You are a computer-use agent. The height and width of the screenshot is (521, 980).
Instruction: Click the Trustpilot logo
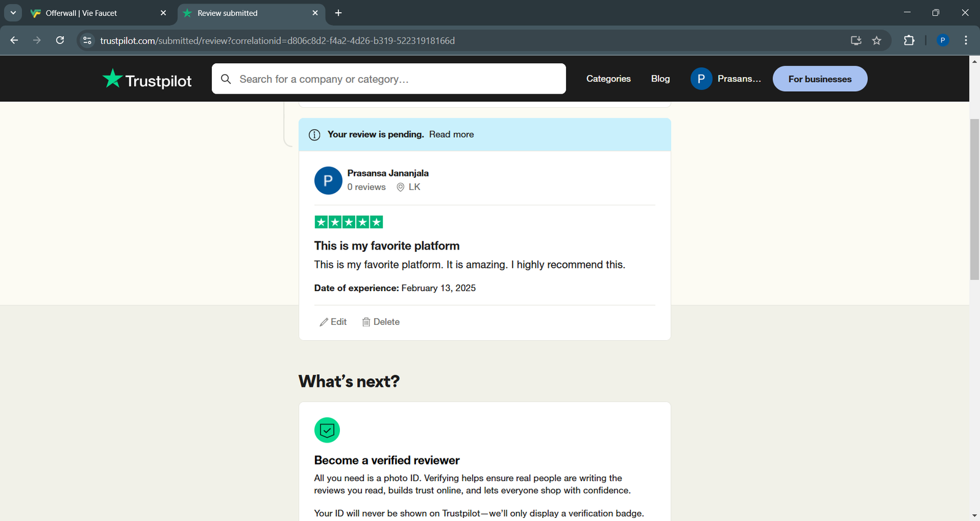(x=147, y=79)
